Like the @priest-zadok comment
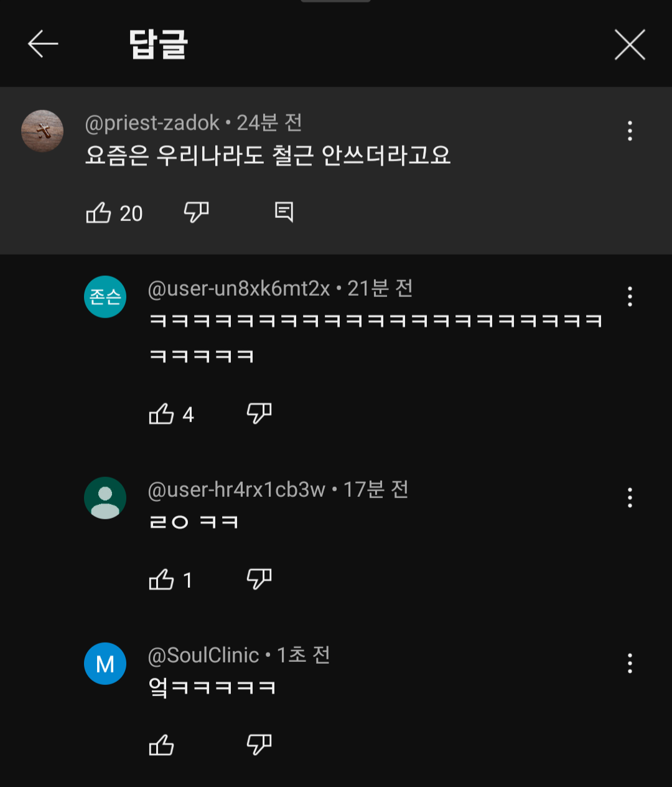Screen dimensions: 672x787 point(99,213)
